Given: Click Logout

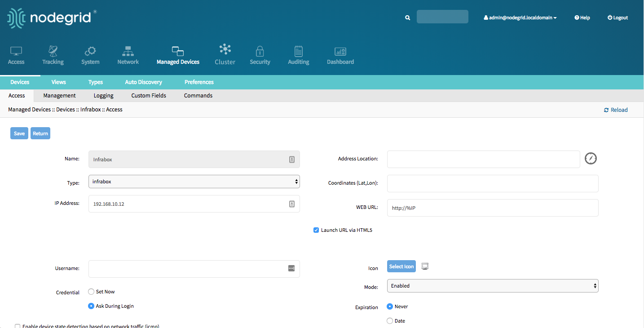Looking at the screenshot, I should pyautogui.click(x=618, y=18).
